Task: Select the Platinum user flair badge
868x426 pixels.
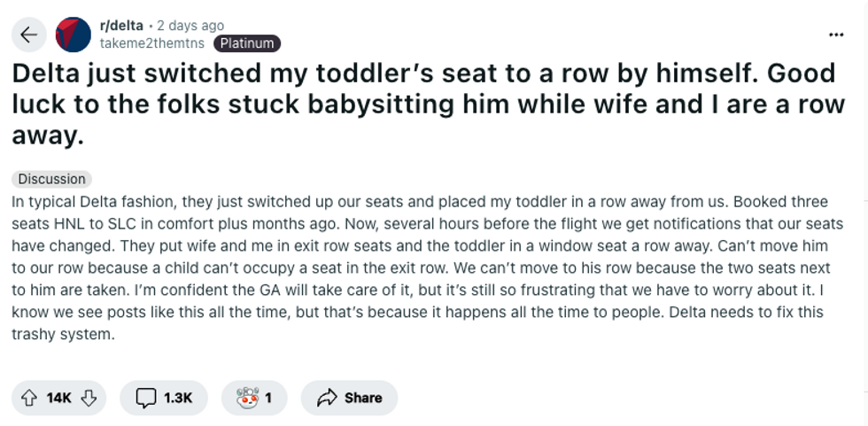Action: [247, 43]
